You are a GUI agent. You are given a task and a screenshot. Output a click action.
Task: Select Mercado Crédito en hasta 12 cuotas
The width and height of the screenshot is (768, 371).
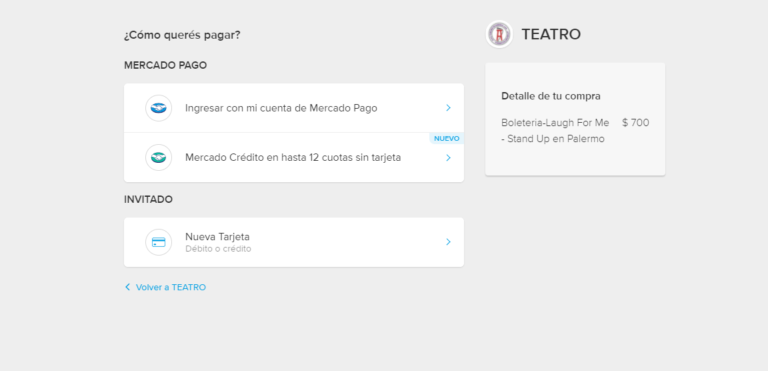click(x=294, y=157)
